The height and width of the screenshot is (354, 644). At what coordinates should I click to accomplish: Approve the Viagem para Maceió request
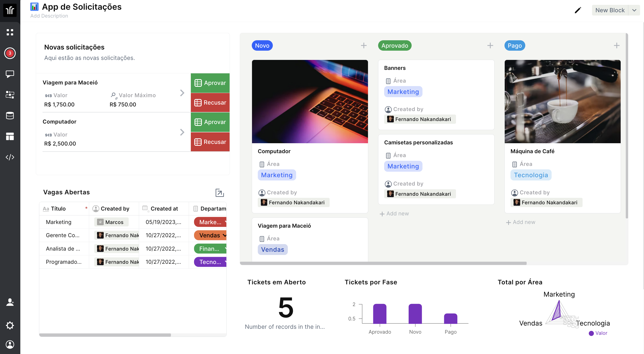[210, 83]
